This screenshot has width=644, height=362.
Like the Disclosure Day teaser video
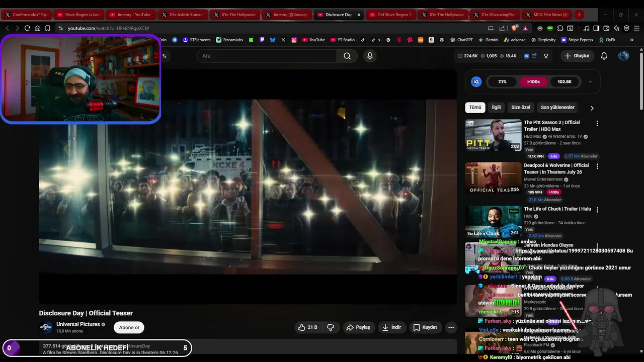(307, 327)
